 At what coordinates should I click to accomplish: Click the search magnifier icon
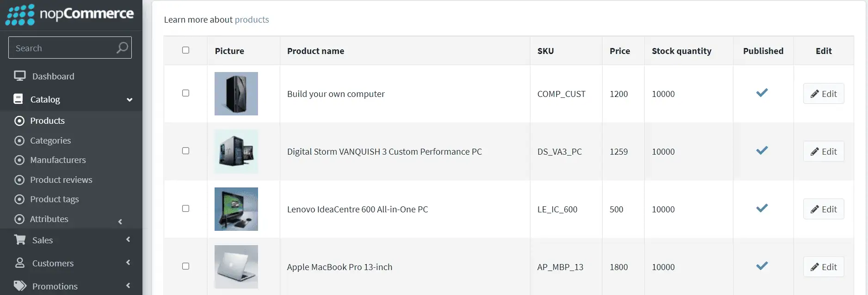point(121,48)
